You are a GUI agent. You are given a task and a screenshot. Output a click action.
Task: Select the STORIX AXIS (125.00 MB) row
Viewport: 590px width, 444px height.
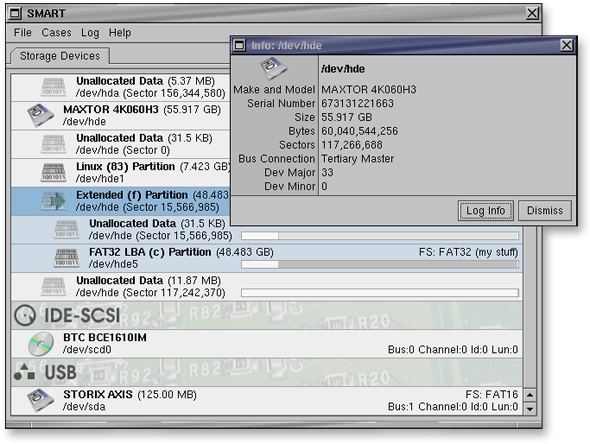[x=266, y=401]
